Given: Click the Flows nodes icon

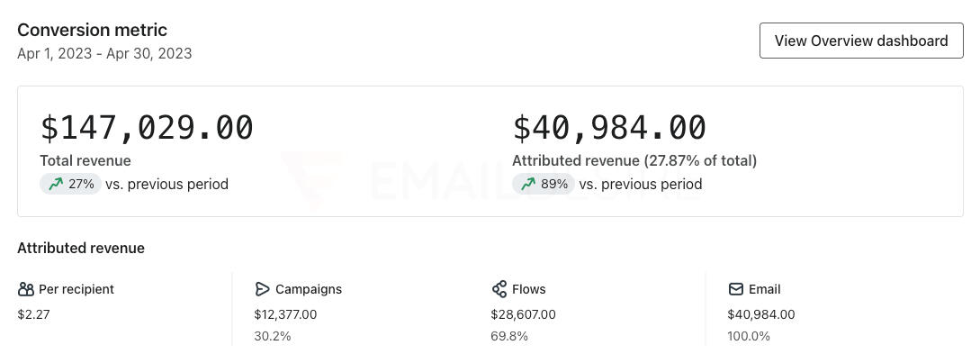Looking at the screenshot, I should [x=499, y=289].
